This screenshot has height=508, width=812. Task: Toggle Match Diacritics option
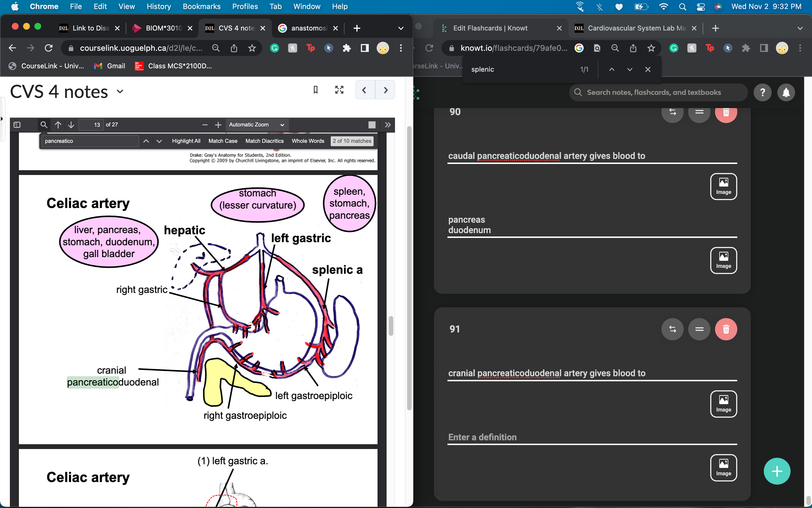[x=264, y=141]
